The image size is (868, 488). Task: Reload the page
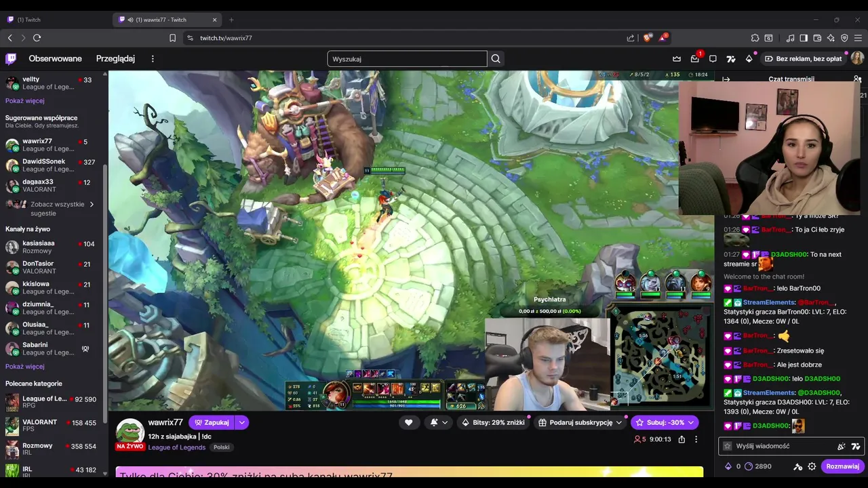pos(37,38)
